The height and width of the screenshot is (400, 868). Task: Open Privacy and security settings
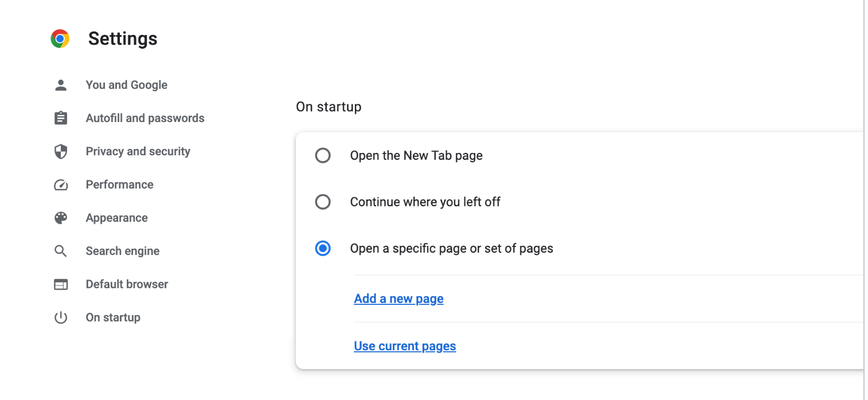(138, 151)
